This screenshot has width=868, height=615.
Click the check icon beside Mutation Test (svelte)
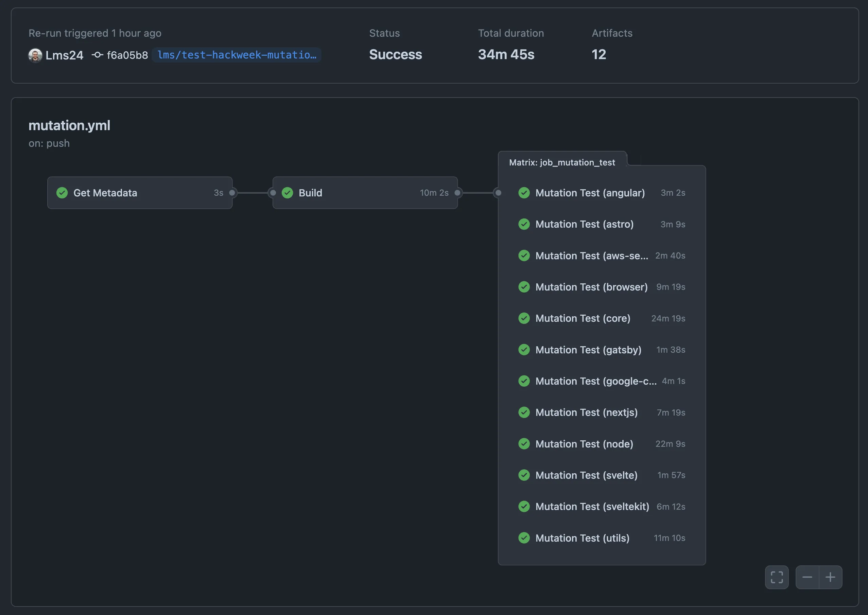click(x=524, y=475)
